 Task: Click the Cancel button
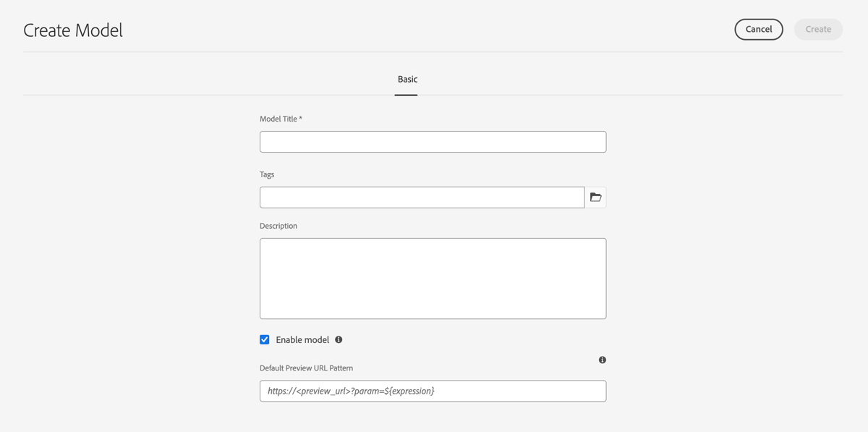[758, 29]
